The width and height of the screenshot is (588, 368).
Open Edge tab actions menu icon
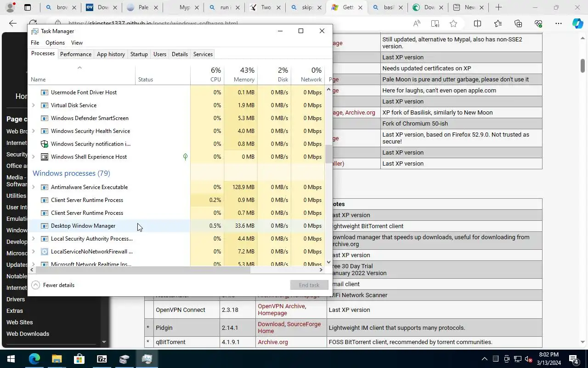(28, 7)
